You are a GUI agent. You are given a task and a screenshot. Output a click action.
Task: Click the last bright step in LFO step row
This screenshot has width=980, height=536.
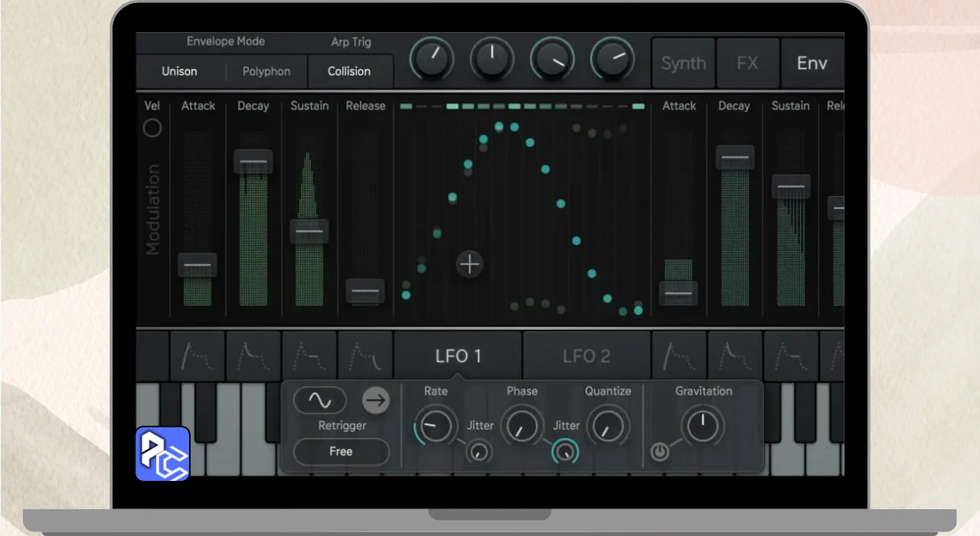point(638,106)
